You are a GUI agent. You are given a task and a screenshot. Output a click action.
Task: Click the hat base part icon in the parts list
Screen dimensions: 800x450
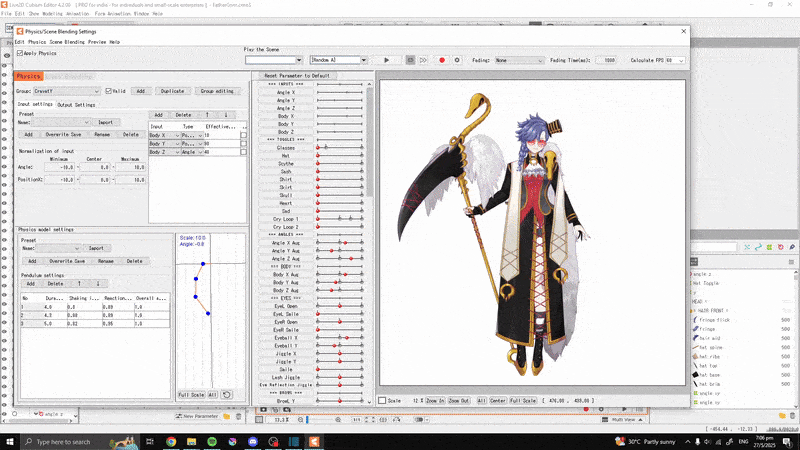tap(695, 375)
